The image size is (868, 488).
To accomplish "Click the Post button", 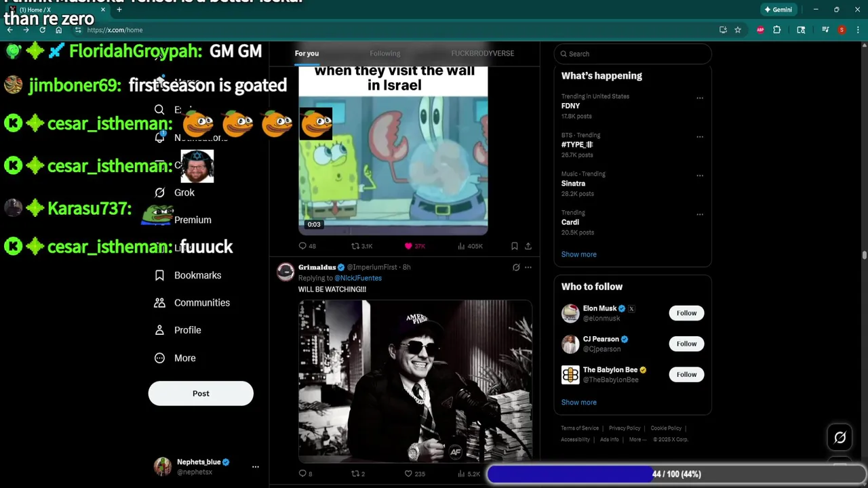I will tap(201, 393).
